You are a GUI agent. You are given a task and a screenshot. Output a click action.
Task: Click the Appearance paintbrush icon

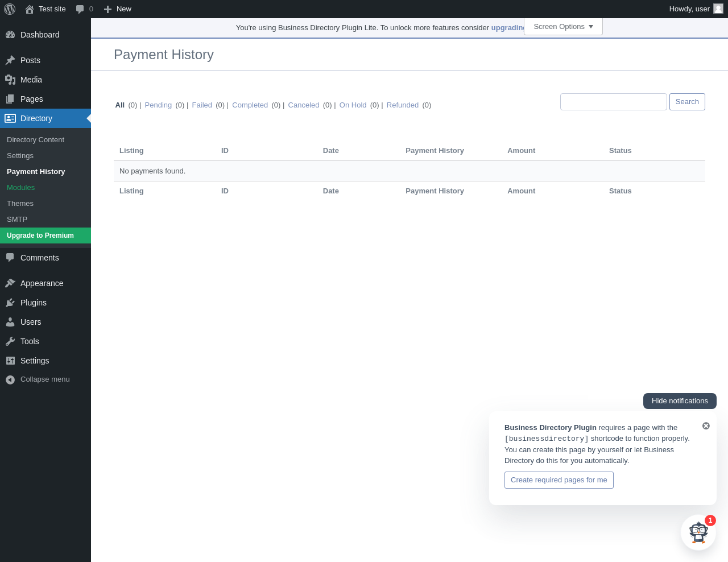(x=10, y=283)
